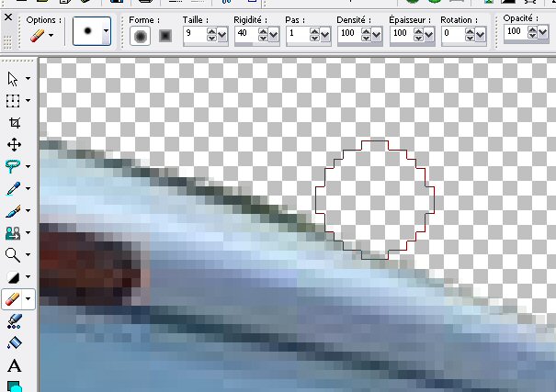This screenshot has width=556, height=392.
Task: Select the rectangular Selection tool
Action: [13, 101]
